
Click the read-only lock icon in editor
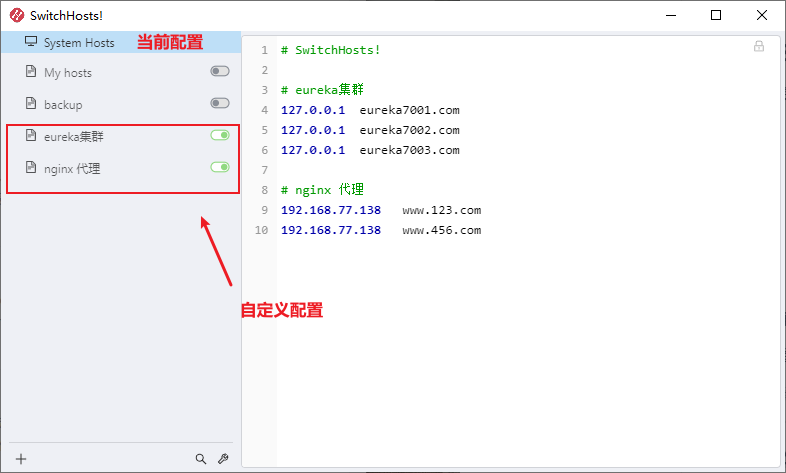759,47
